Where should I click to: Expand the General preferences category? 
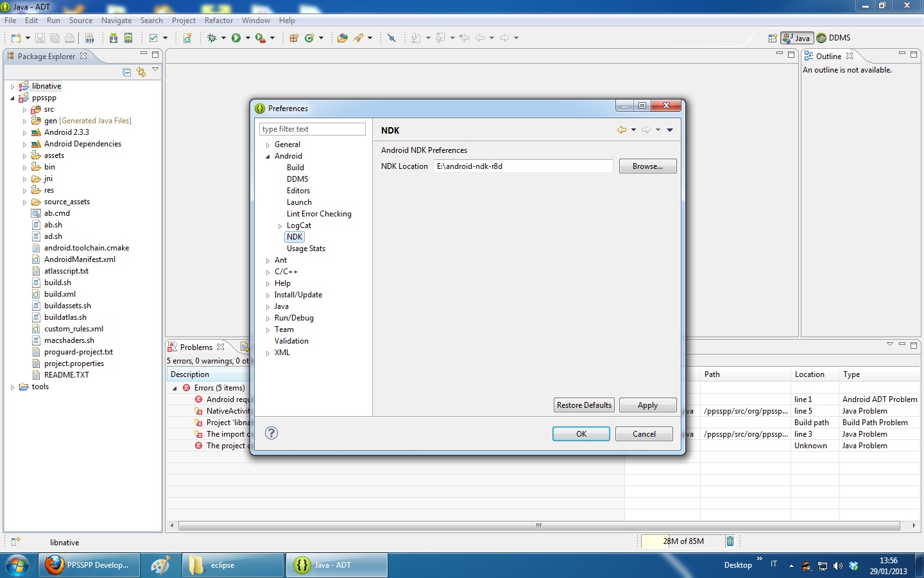point(268,145)
